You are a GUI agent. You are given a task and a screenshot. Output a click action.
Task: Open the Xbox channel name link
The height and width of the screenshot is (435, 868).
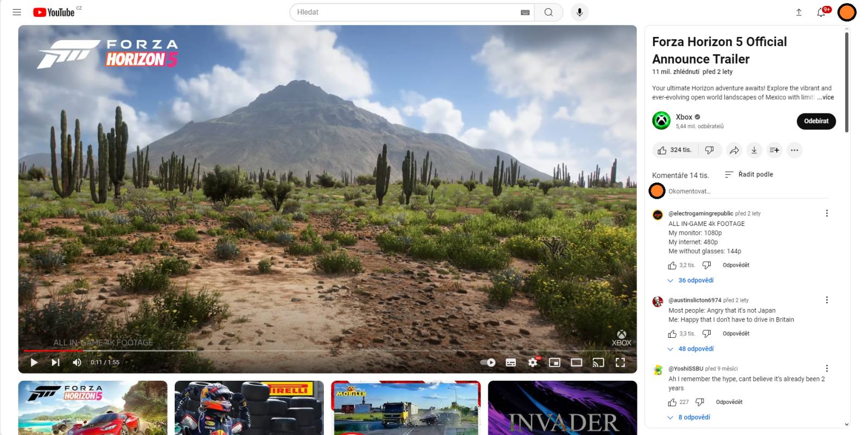coord(684,117)
